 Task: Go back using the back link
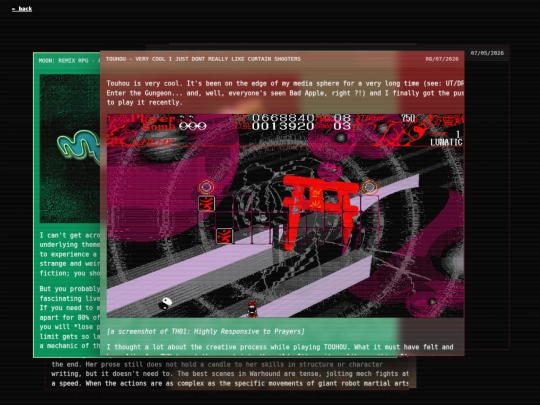[22, 9]
